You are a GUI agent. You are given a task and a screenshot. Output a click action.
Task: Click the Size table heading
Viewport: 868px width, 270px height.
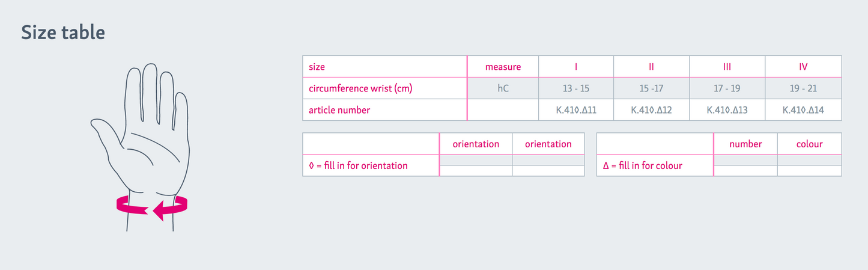click(x=63, y=33)
